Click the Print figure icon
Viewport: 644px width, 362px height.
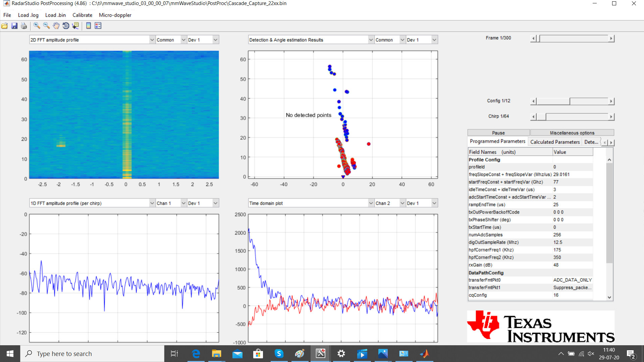coord(24,26)
